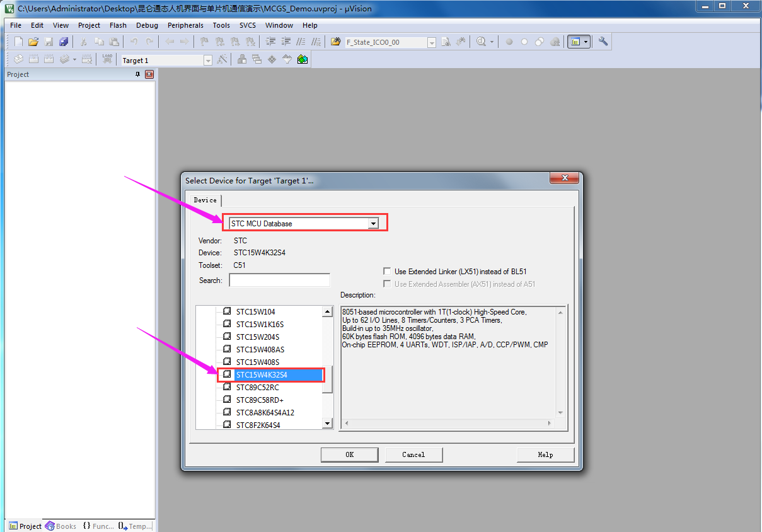Screen dimensions: 762x532
Task: Close the Project panel
Action: pos(149,74)
